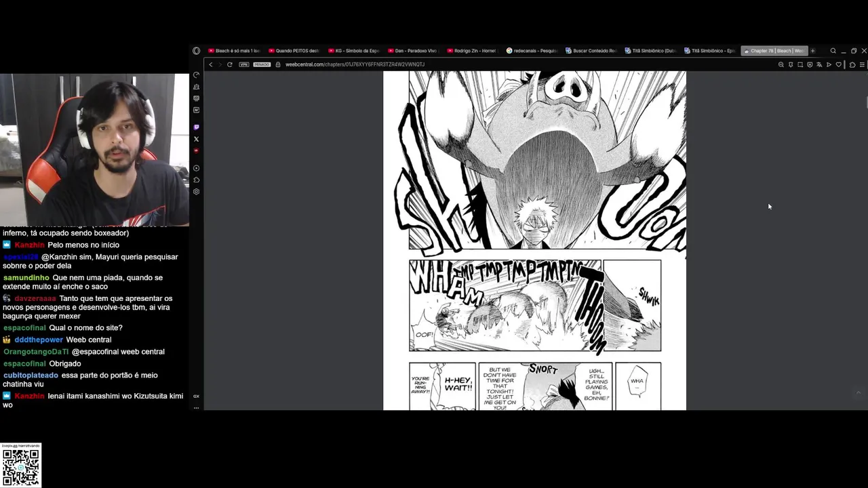Search open tabs with magnifier icon

pos(833,51)
